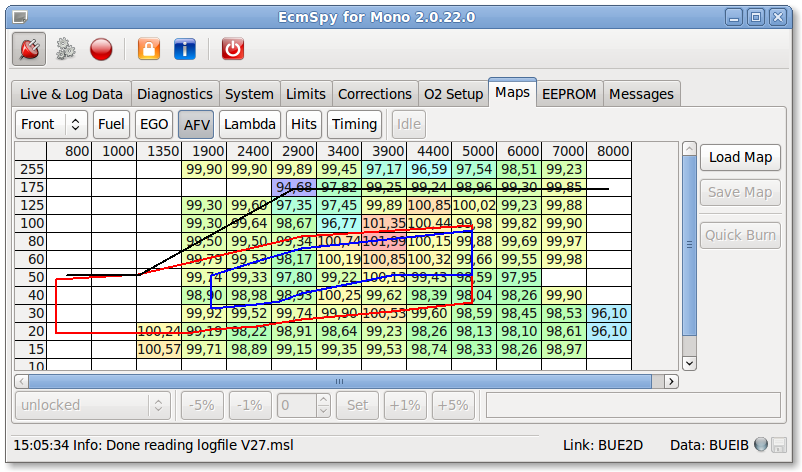
Task: Select cell 100,57 in row 15
Action: pos(159,349)
